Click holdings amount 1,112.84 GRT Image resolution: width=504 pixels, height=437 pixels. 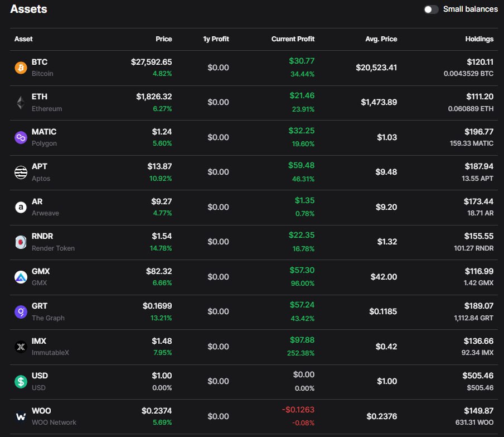click(474, 318)
